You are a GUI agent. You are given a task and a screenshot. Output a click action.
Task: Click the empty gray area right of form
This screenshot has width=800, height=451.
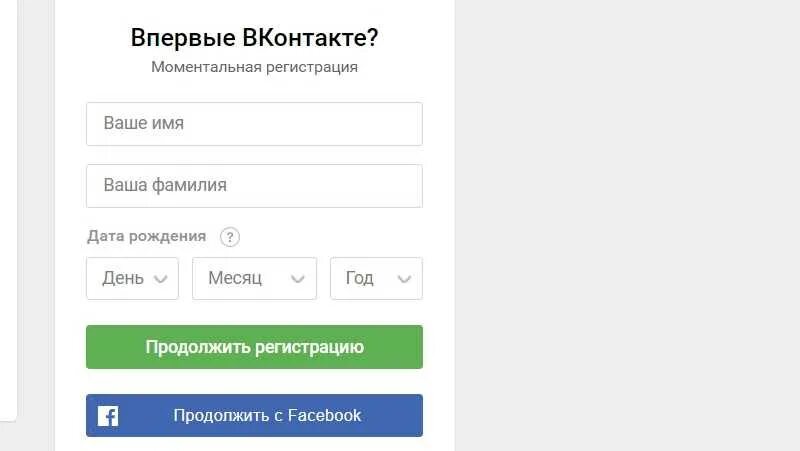[627, 226]
